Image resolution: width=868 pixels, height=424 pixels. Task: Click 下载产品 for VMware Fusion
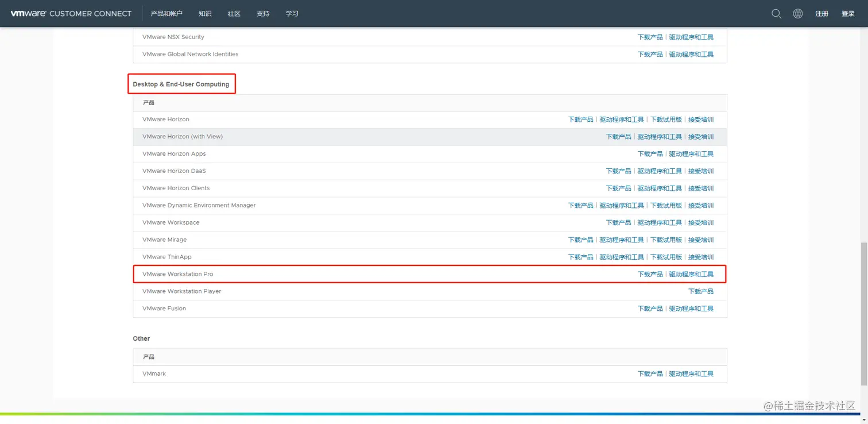tap(650, 309)
